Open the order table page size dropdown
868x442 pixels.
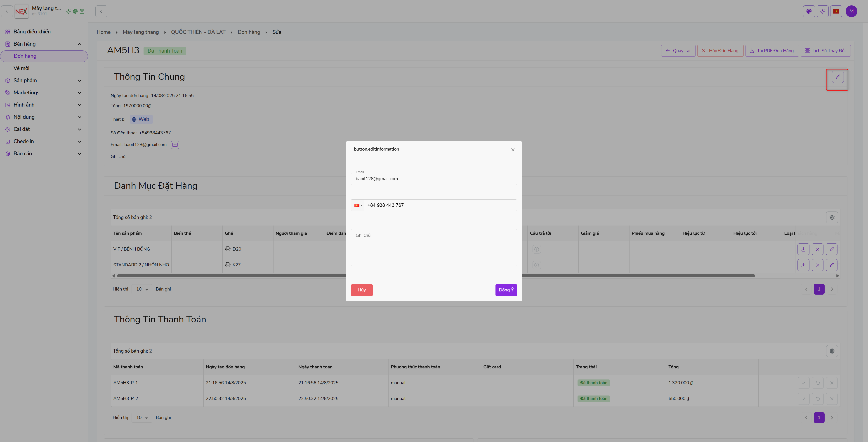coord(142,289)
